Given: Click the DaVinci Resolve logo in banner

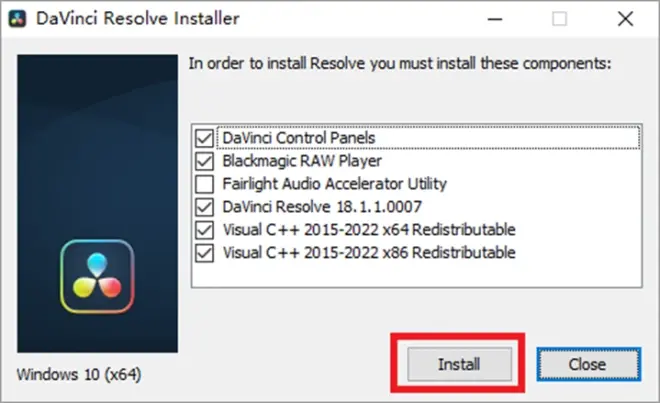Looking at the screenshot, I should click(97, 276).
